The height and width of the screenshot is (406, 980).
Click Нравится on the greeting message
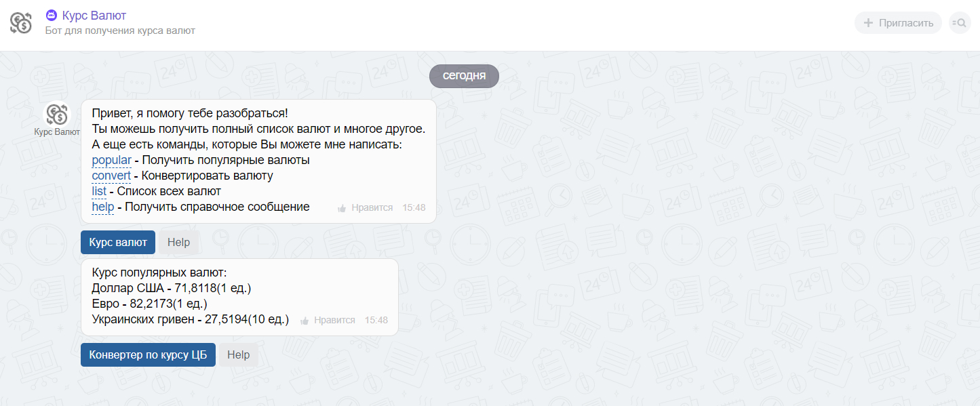coord(372,208)
